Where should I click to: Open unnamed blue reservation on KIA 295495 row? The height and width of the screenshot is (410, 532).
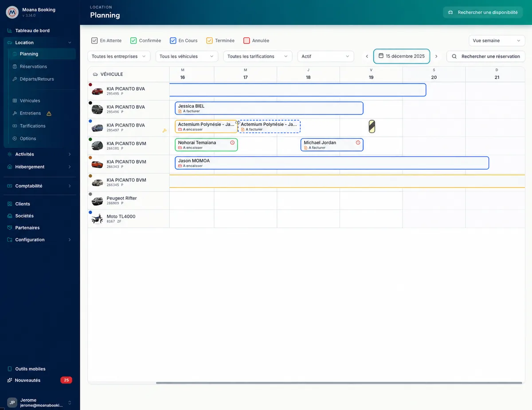pyautogui.click(x=297, y=90)
